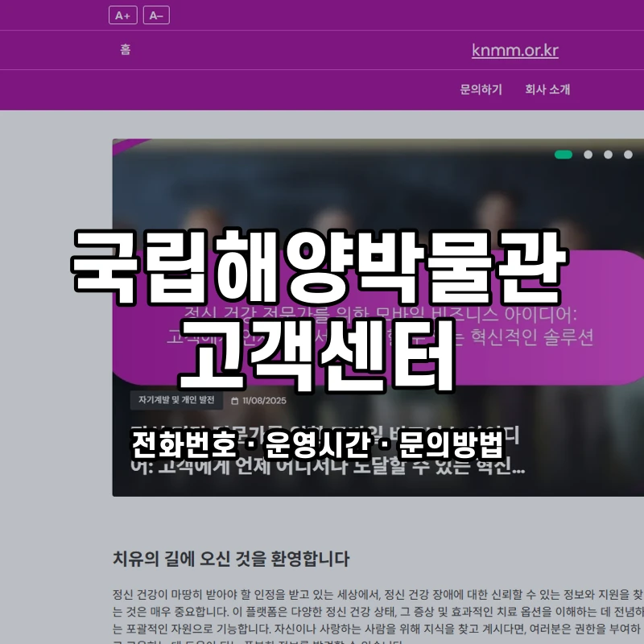Viewport: 644px width, 644px height.
Task: Open the 회사 소개 menu item
Action: [x=547, y=89]
